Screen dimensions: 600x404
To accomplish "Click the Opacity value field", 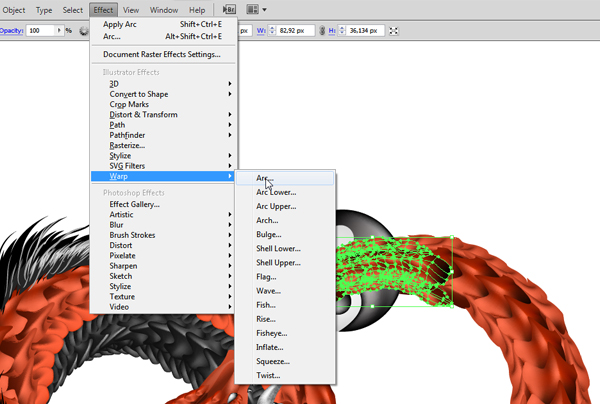I will [41, 30].
